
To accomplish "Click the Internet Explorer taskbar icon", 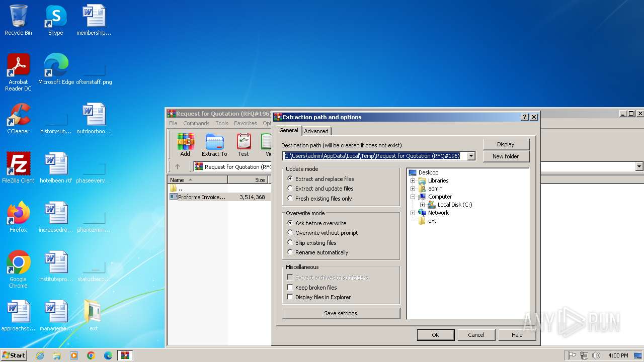I will click(x=40, y=355).
